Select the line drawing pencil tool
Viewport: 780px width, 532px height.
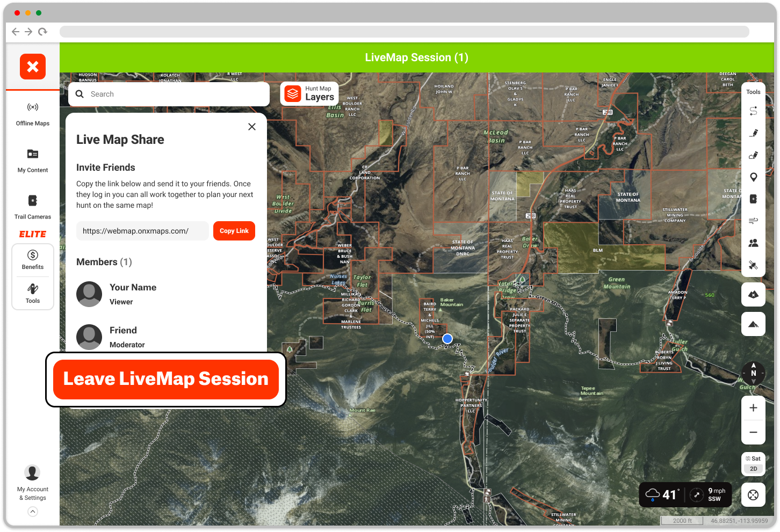coord(753,133)
